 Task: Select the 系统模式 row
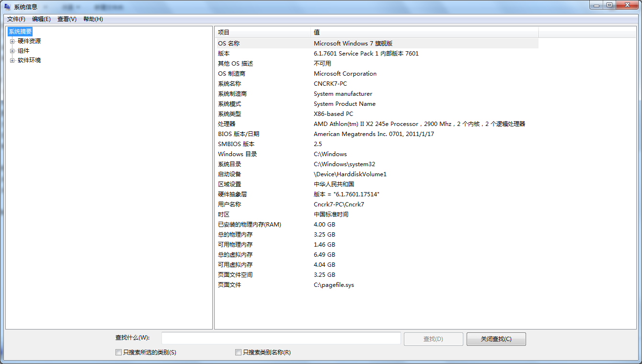pos(377,104)
